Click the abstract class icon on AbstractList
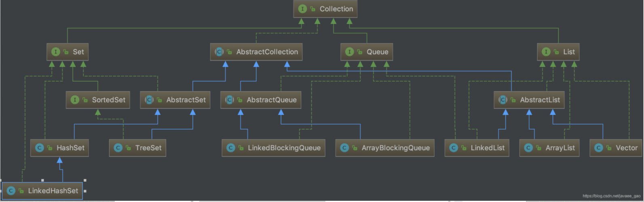Screen dimensions: 644x202 [503, 100]
